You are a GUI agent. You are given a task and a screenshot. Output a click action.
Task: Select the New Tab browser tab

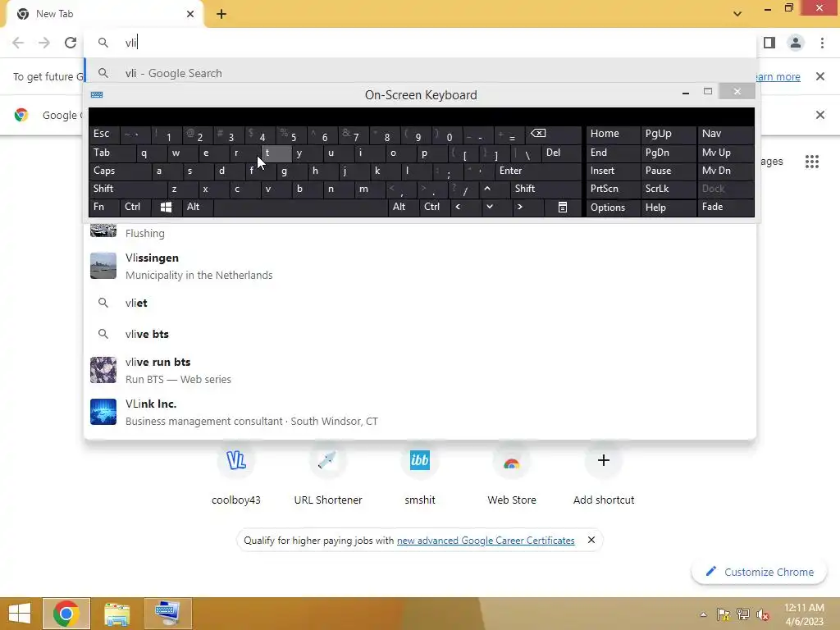[x=104, y=14]
